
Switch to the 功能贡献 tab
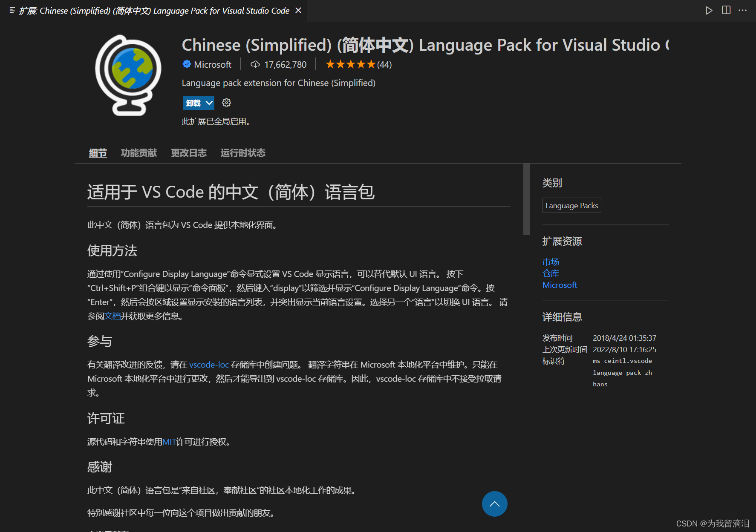139,153
